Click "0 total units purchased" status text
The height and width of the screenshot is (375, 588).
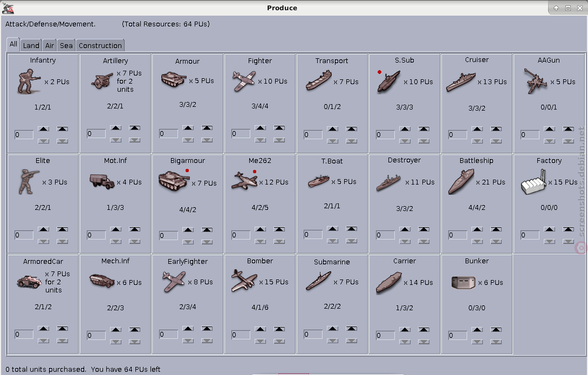[x=45, y=370]
